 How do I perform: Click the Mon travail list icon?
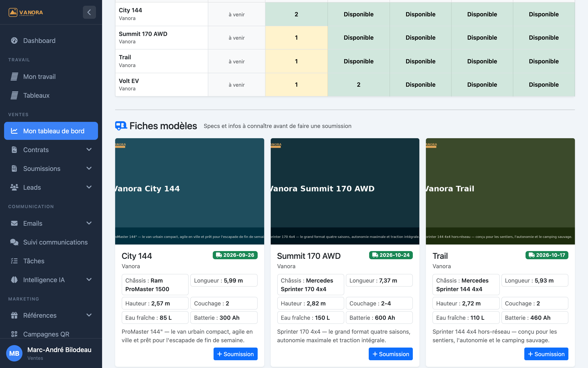click(x=14, y=76)
